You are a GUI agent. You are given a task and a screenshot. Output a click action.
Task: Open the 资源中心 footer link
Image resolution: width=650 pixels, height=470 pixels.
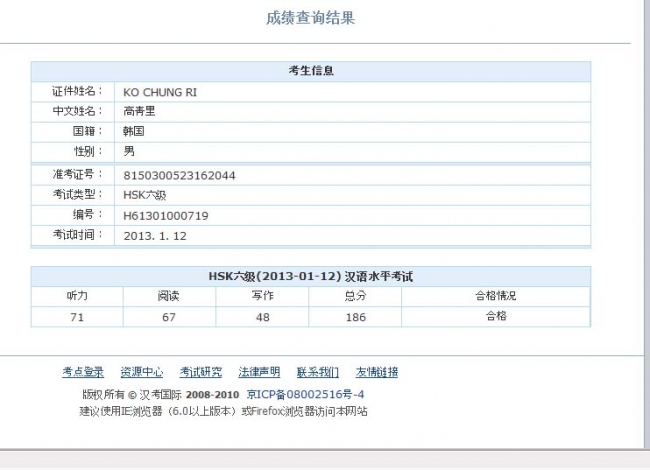click(142, 372)
